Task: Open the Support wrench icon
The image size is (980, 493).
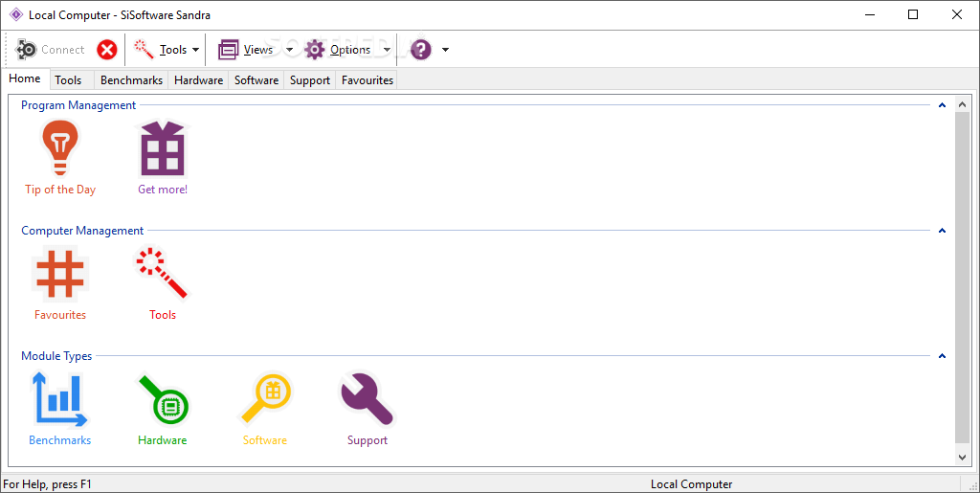Action: click(367, 399)
